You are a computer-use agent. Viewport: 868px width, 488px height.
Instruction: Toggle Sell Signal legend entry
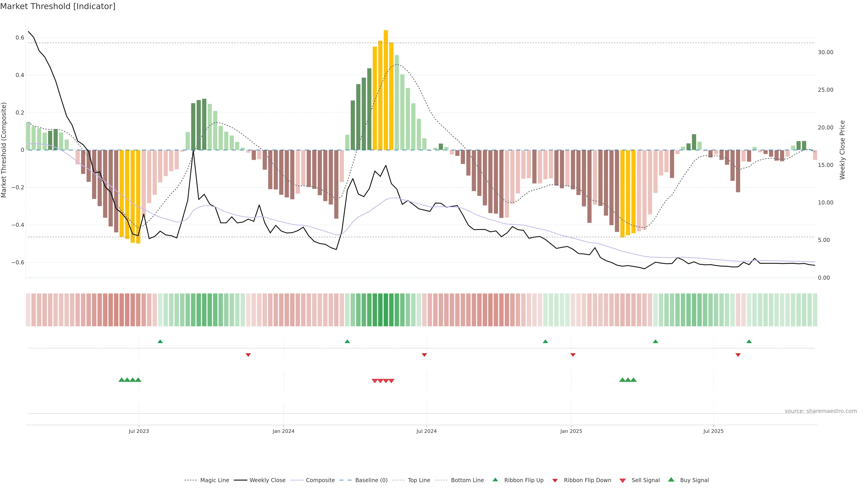coord(645,480)
